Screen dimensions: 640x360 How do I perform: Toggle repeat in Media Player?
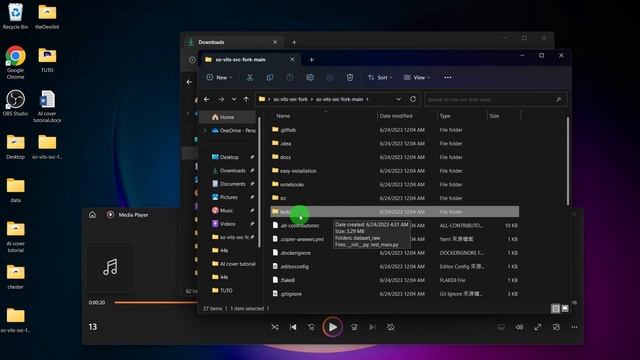391,327
